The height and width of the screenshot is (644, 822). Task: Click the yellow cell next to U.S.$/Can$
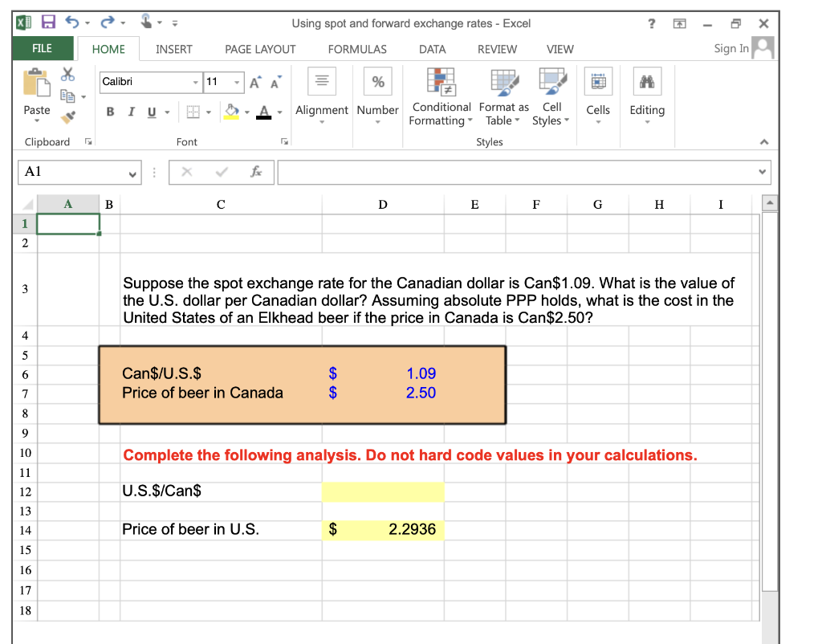(383, 491)
